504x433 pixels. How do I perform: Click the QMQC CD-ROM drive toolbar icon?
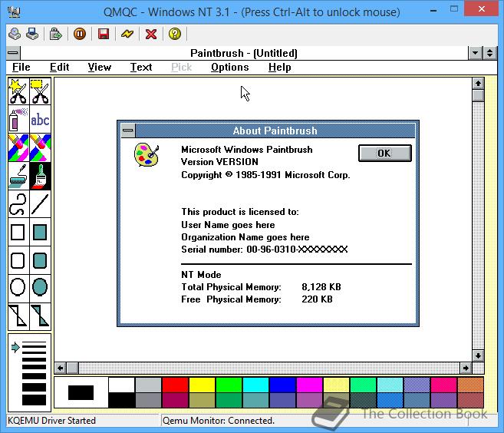point(15,34)
